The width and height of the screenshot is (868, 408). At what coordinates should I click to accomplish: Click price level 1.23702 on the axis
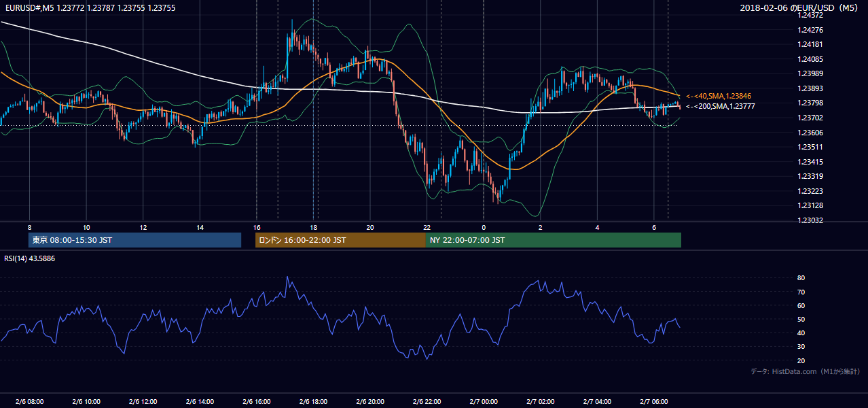[x=812, y=118]
